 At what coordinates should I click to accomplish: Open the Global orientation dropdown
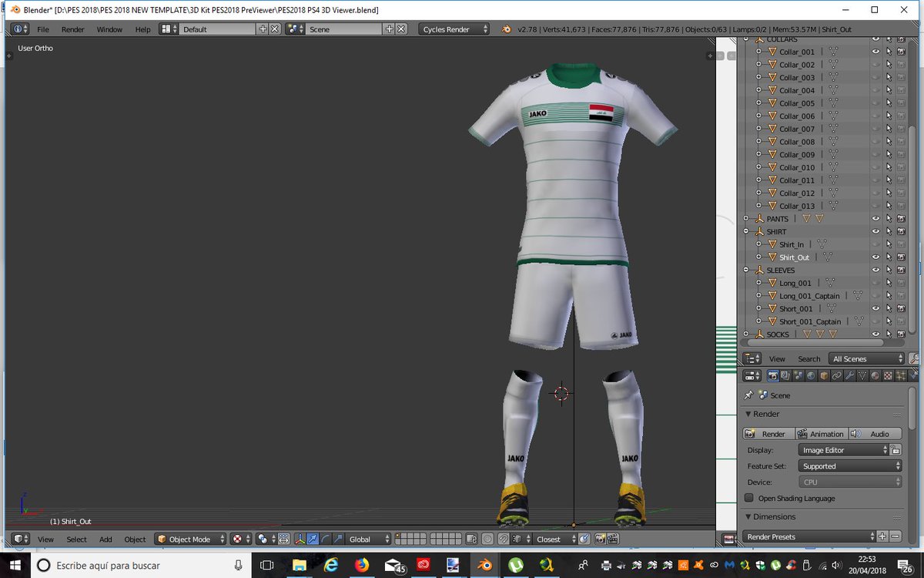(x=367, y=539)
